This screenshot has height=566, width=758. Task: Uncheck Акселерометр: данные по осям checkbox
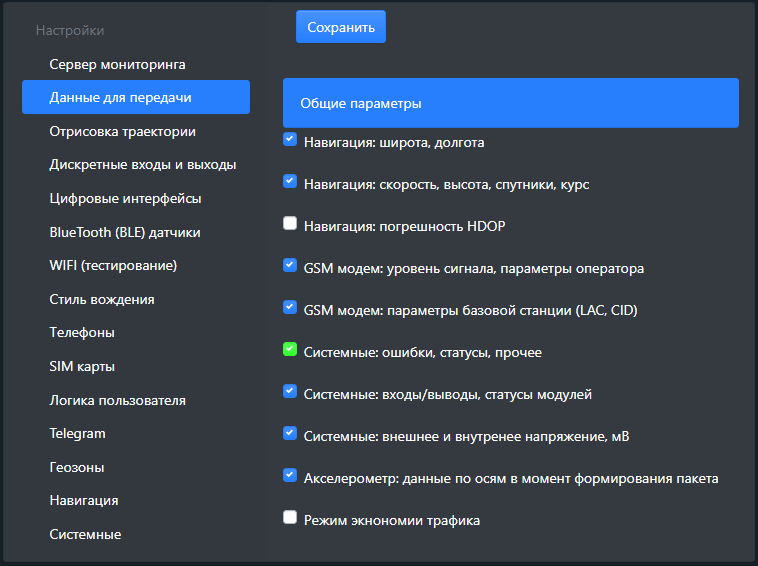[x=290, y=476]
